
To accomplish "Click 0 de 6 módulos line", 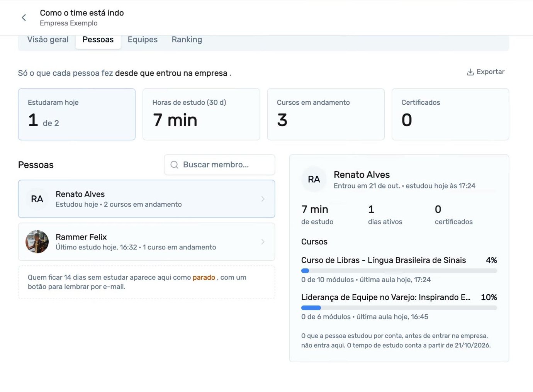I will 365,317.
